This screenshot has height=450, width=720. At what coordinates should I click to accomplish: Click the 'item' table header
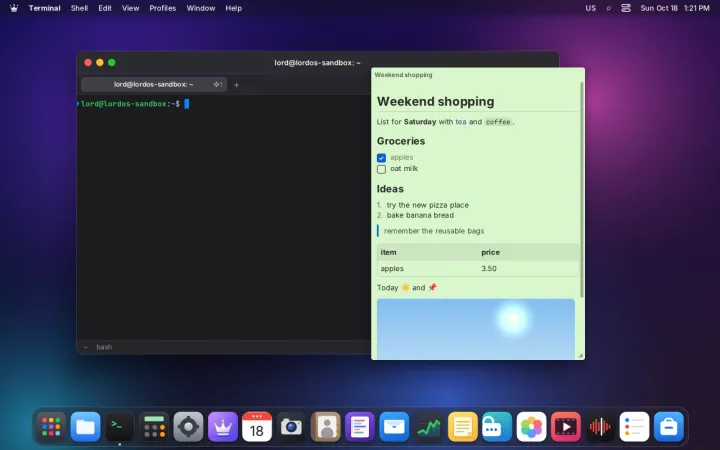(388, 252)
